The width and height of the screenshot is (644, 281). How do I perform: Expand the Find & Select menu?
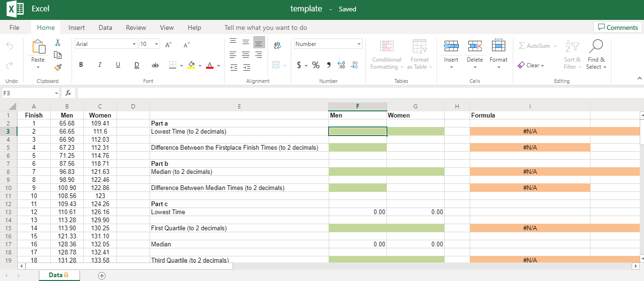point(596,55)
